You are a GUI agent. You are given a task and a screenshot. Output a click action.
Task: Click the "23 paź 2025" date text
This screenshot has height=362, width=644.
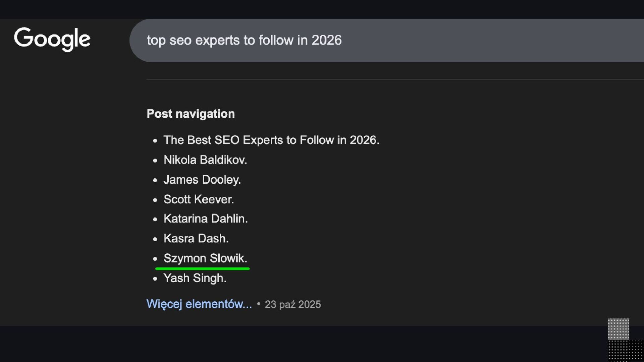292,304
